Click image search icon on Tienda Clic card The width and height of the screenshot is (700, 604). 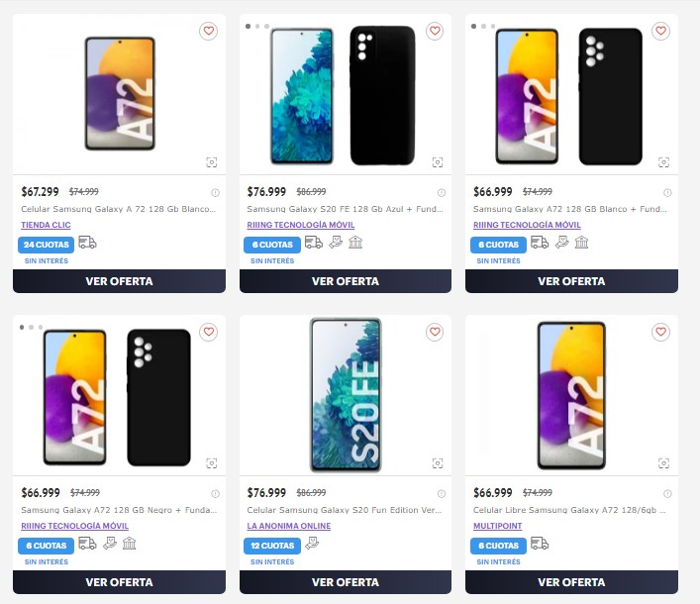click(211, 162)
